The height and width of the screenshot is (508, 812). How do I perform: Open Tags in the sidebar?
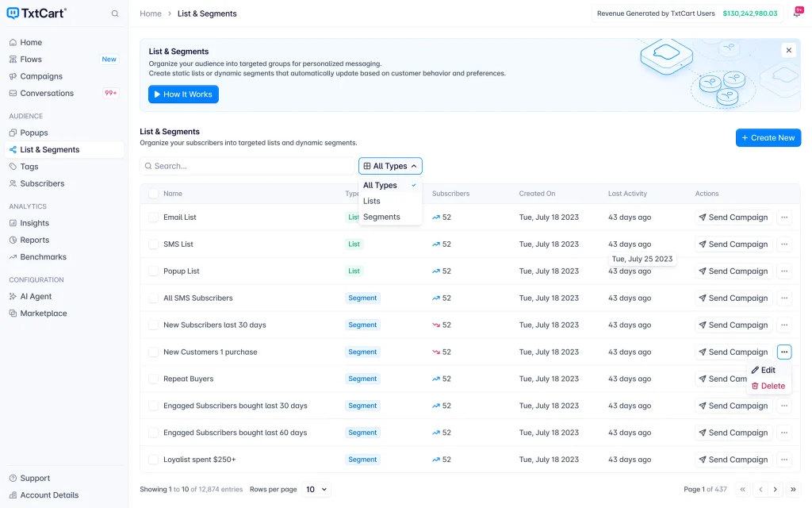[64, 167]
